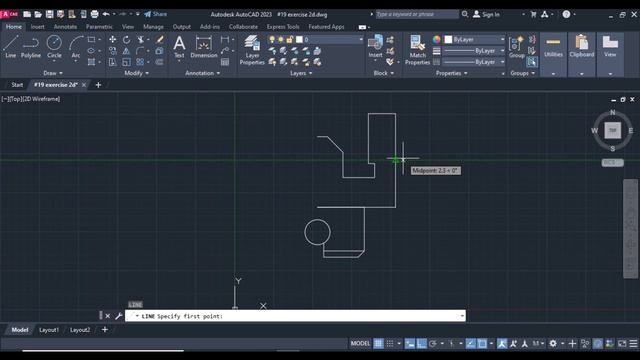The width and height of the screenshot is (640, 360).
Task: Expand the Block panel
Action: click(383, 73)
